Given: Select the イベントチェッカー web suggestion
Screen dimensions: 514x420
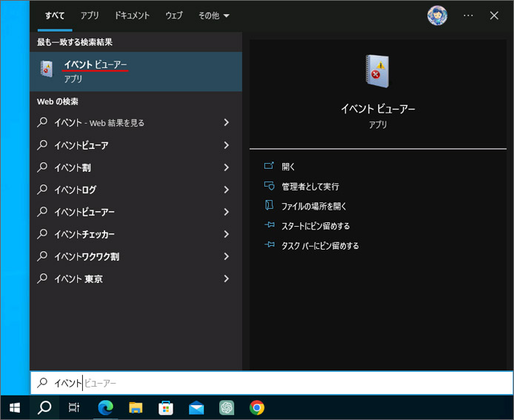Looking at the screenshot, I should click(x=136, y=234).
